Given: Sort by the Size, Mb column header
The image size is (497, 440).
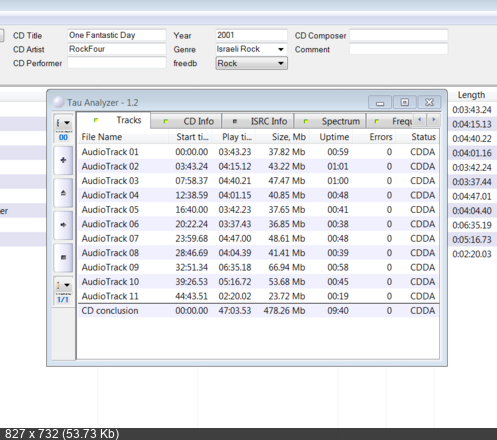Looking at the screenshot, I should pos(283,137).
